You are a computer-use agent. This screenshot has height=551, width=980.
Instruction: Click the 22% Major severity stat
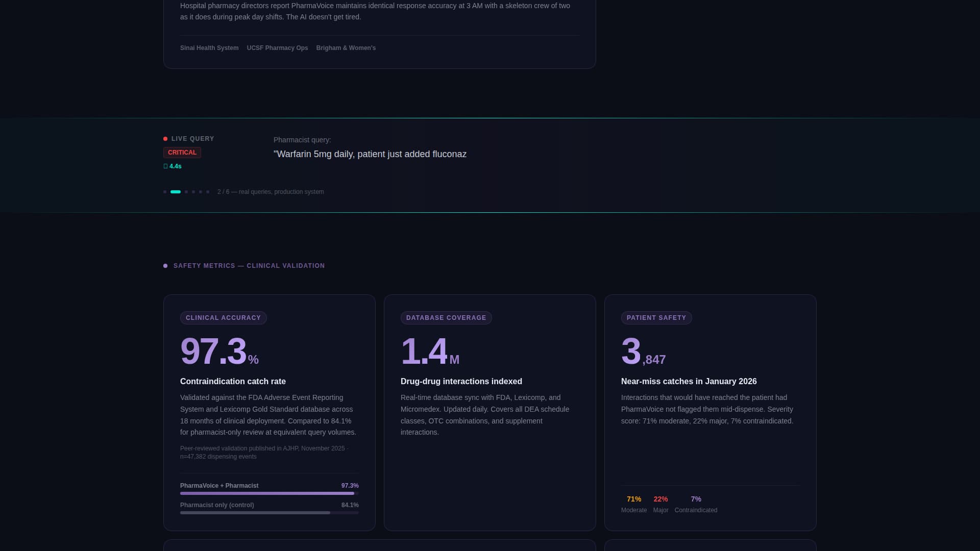pos(660,505)
